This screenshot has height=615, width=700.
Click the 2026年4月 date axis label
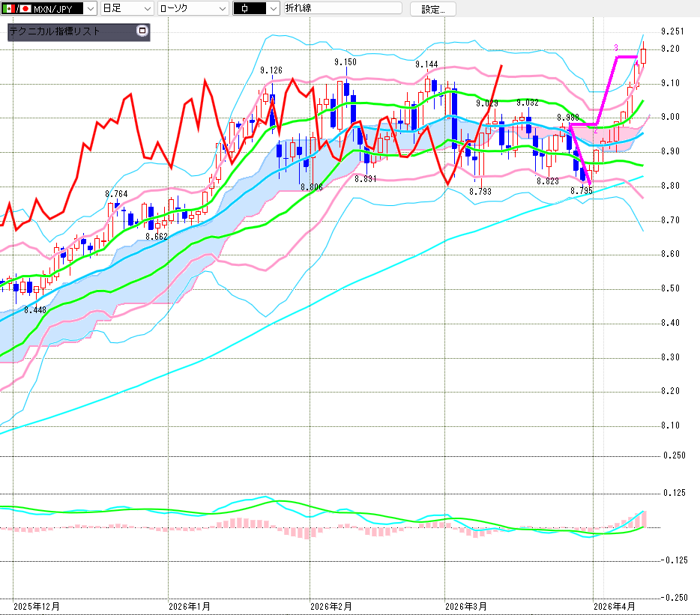614,605
